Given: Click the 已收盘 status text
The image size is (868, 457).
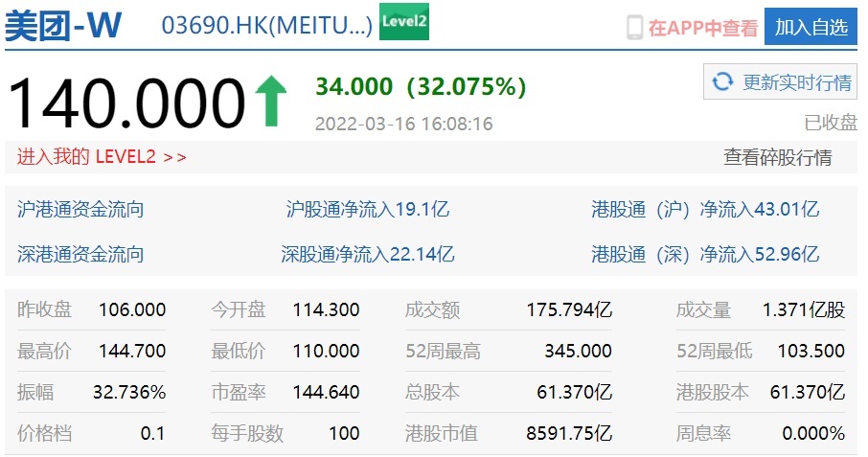Looking at the screenshot, I should [831, 123].
